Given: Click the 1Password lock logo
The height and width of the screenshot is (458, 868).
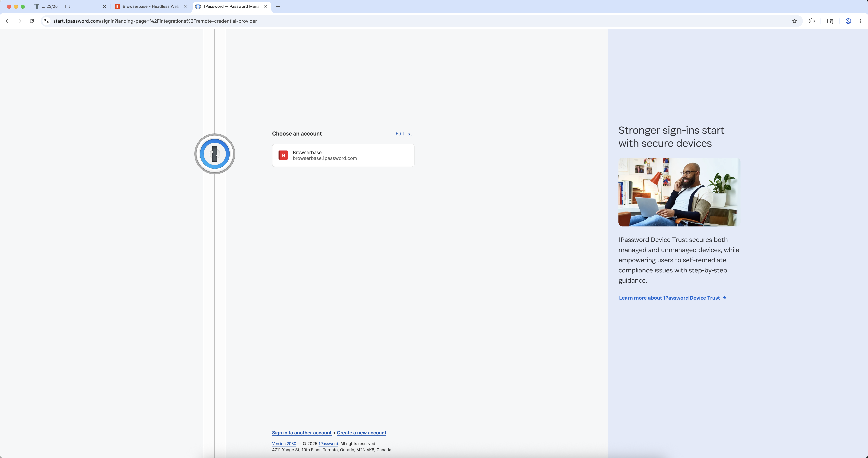Looking at the screenshot, I should pos(215,154).
